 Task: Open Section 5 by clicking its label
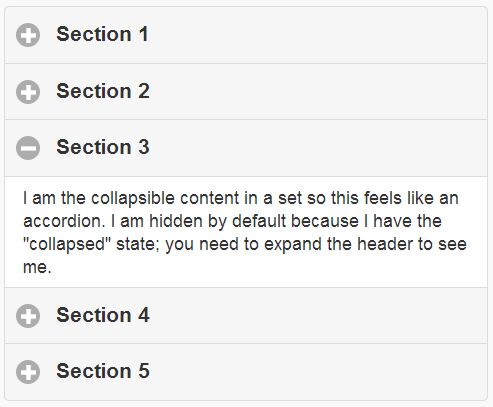tap(103, 371)
